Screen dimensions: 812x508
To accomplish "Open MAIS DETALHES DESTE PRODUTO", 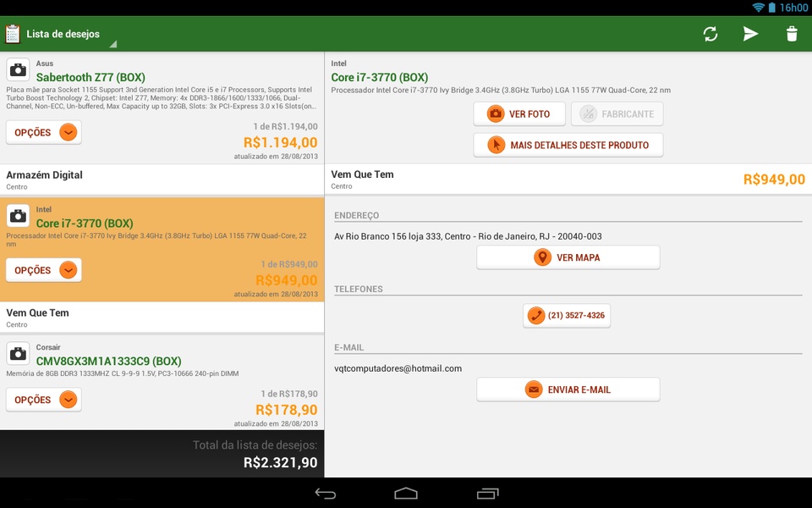I will click(568, 145).
